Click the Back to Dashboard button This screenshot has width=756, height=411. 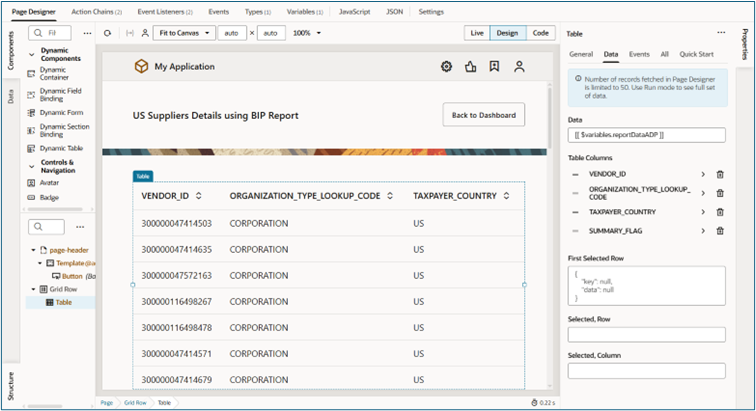pos(484,115)
